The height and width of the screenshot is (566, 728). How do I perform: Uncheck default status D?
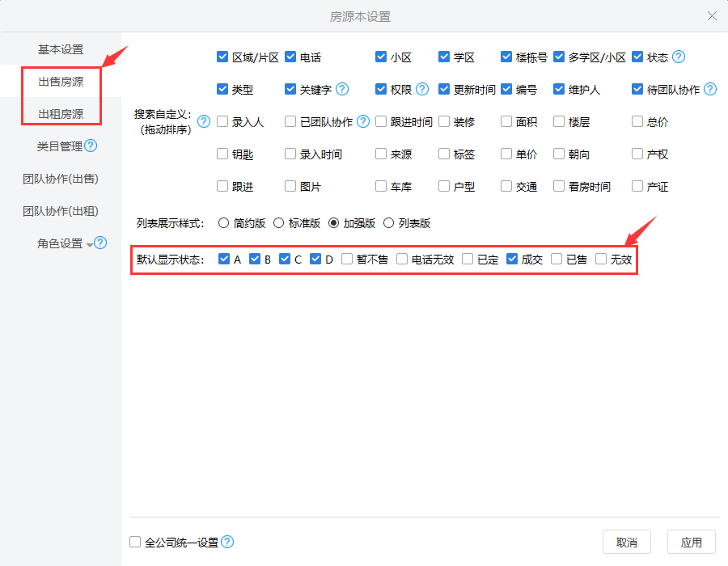pos(315,259)
